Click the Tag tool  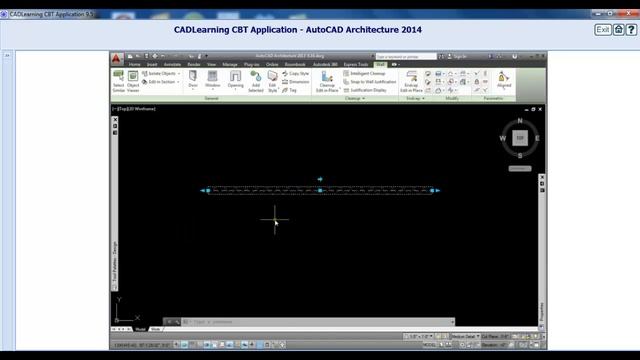coord(289,90)
